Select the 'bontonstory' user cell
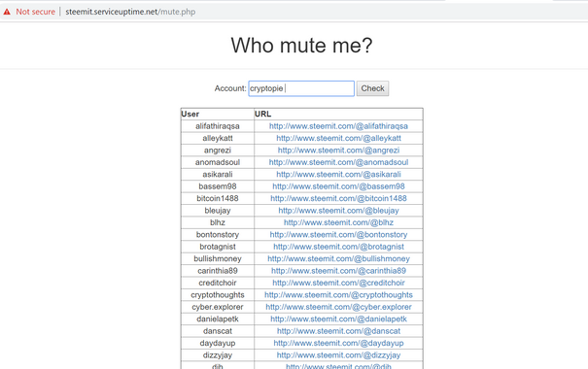 click(x=218, y=235)
